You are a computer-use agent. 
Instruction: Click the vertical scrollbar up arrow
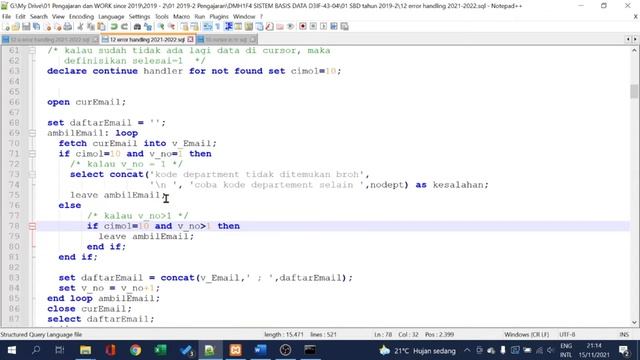click(x=634, y=50)
